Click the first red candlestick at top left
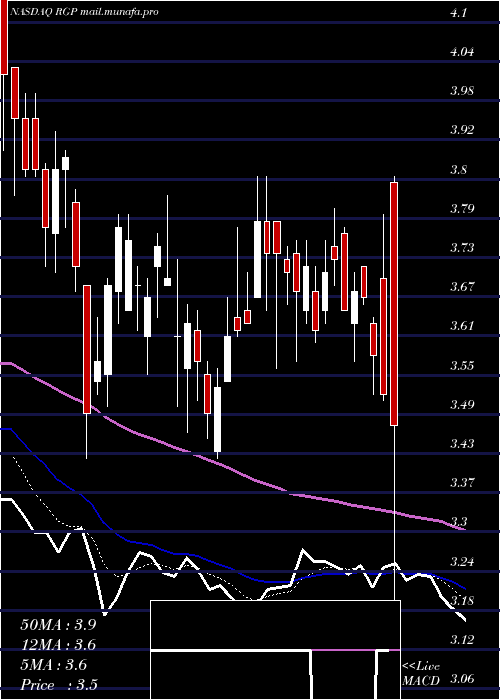500x700 pixels. [4, 37]
